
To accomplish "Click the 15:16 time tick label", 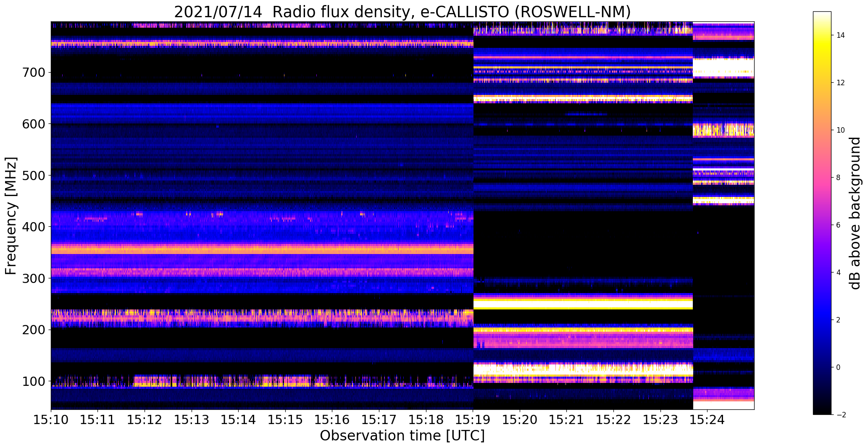I will coord(332,419).
